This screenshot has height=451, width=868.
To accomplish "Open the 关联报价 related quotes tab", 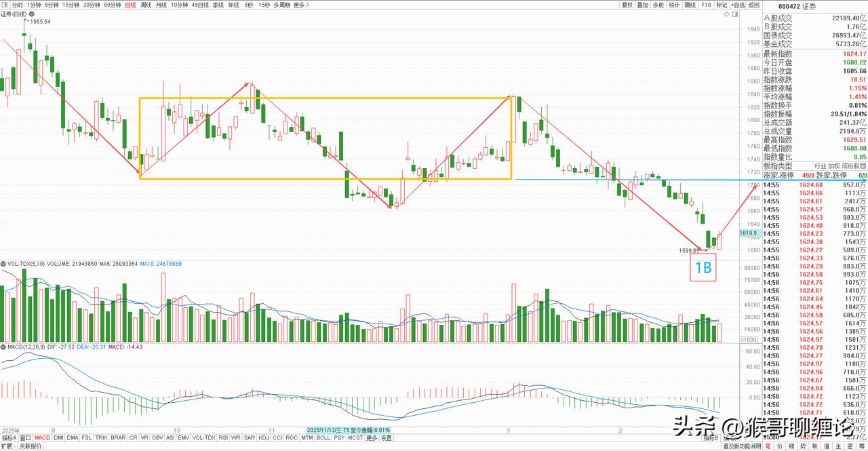I will 31,446.
